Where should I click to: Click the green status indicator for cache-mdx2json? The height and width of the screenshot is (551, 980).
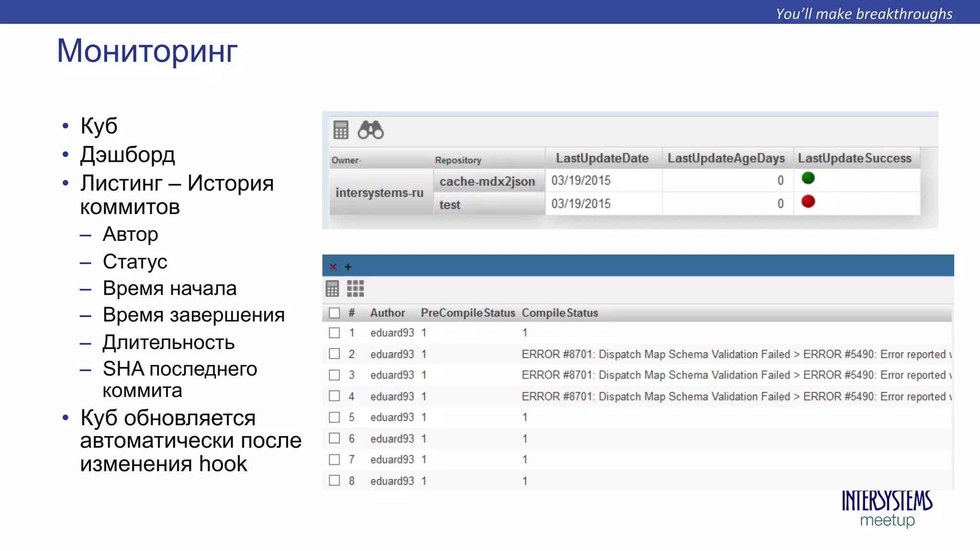(x=808, y=178)
